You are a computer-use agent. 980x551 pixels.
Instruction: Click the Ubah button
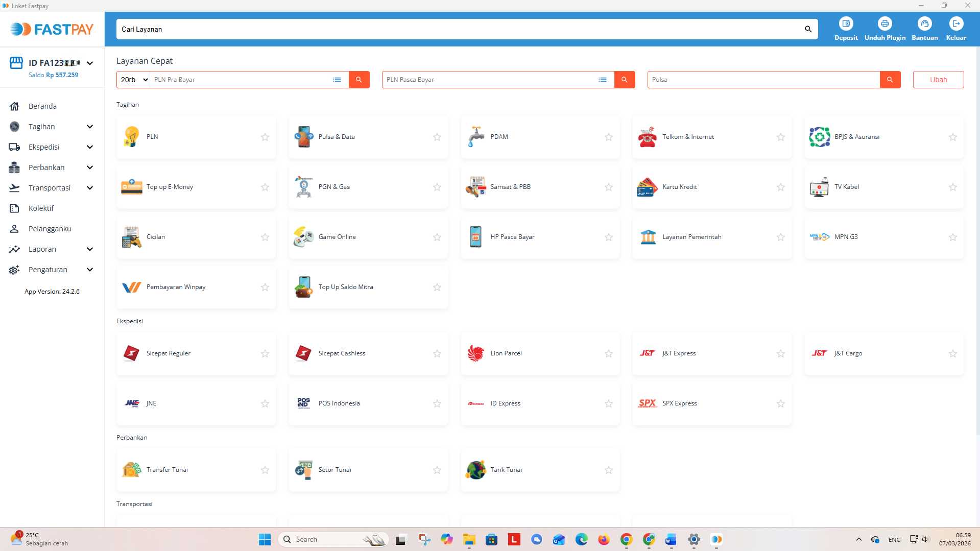click(938, 79)
